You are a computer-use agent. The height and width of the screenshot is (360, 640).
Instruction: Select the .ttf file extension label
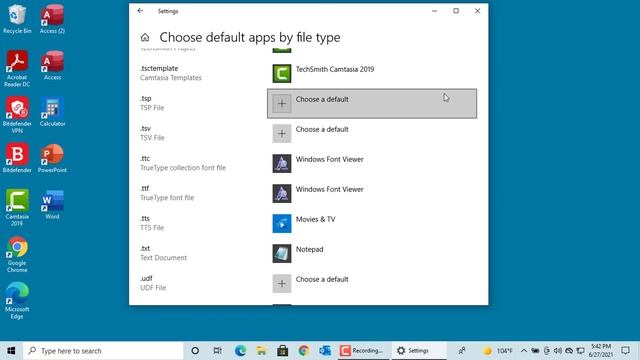click(x=145, y=188)
